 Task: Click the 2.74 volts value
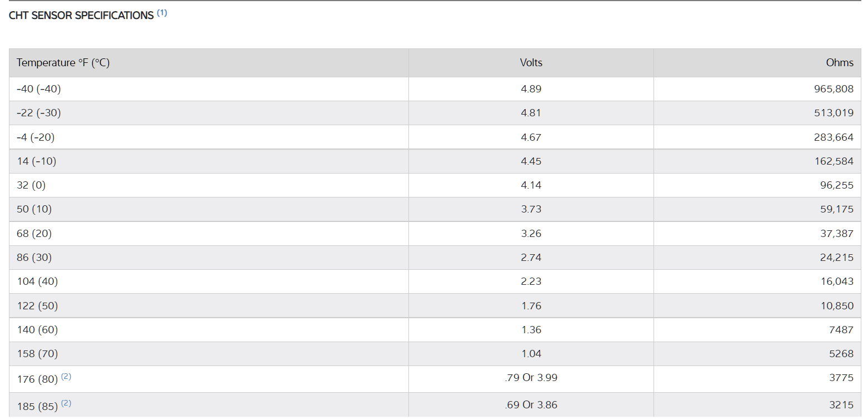click(x=531, y=258)
